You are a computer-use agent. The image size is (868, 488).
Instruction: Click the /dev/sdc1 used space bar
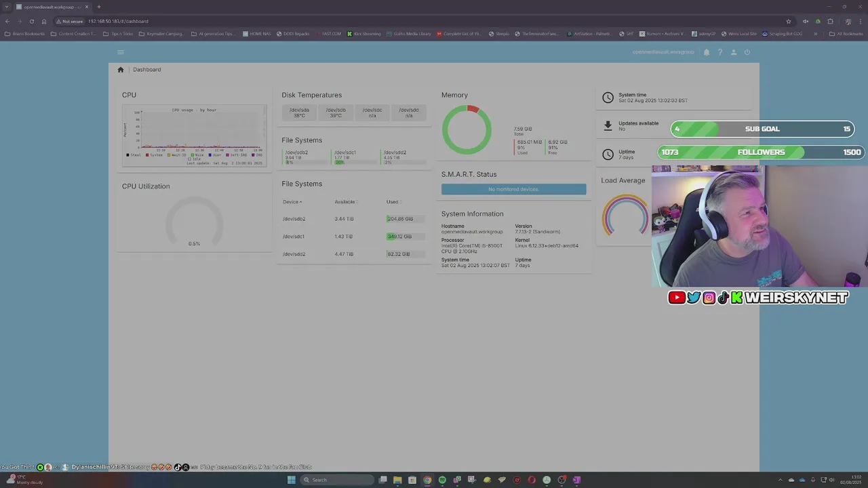pos(406,237)
